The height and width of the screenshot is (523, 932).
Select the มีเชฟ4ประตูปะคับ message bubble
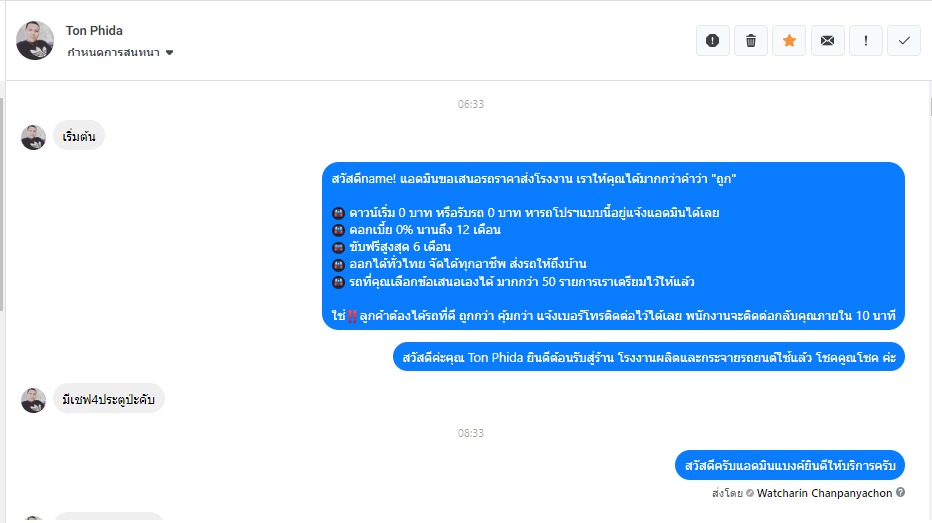tap(109, 399)
